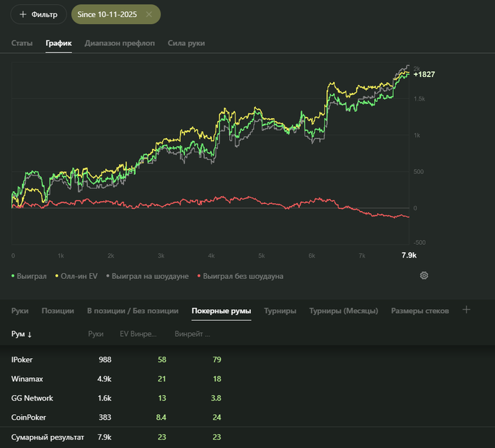This screenshot has width=495, height=448.
Task: Click CoinPoker EV winrate 8.4
Action: (x=161, y=418)
